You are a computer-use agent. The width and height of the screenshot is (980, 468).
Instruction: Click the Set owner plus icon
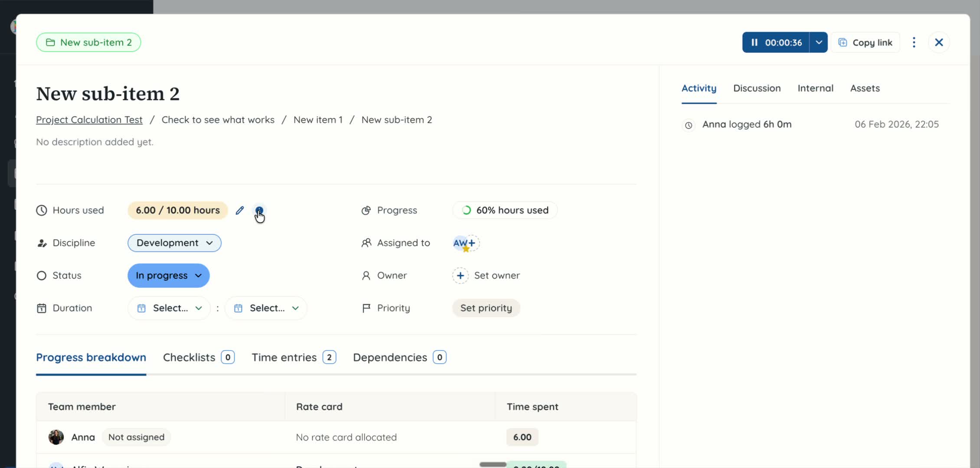pyautogui.click(x=461, y=276)
